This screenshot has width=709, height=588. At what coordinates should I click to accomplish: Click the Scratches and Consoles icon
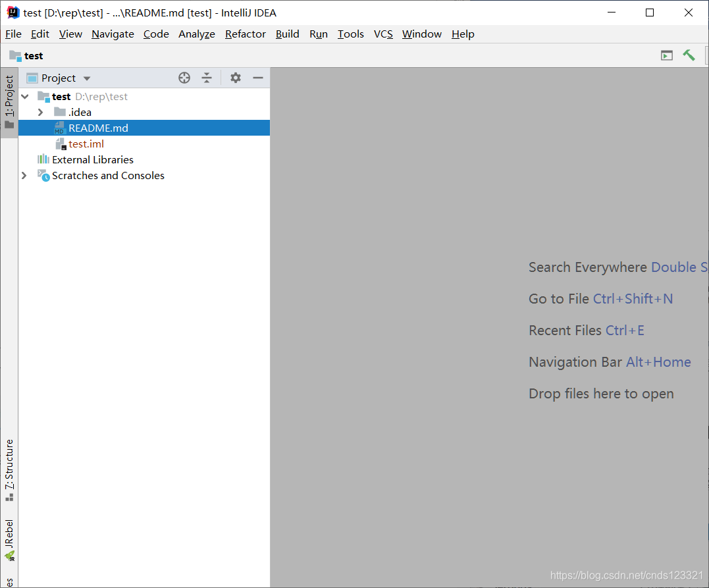(x=43, y=176)
